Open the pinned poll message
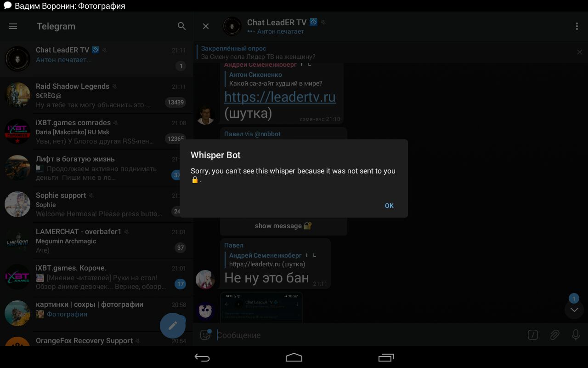 point(258,52)
